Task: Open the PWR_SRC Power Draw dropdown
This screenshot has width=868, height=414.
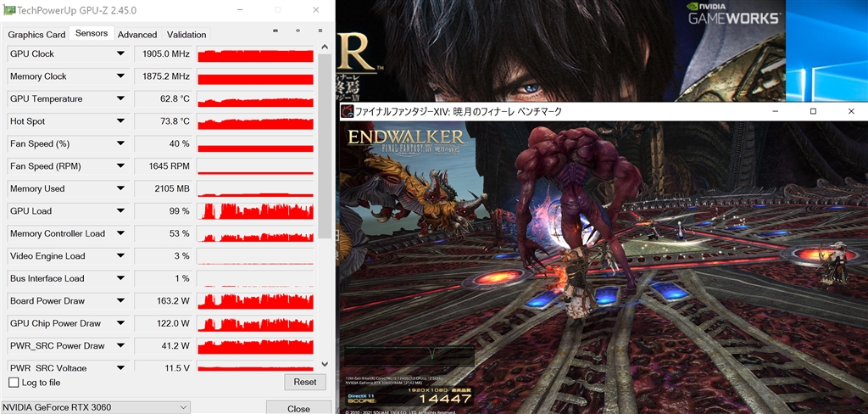Action: [x=120, y=346]
